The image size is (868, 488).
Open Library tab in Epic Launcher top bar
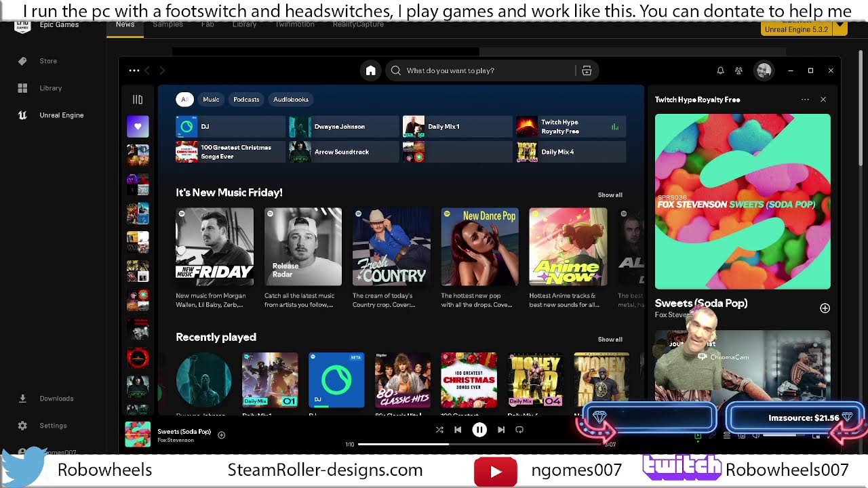tap(244, 24)
